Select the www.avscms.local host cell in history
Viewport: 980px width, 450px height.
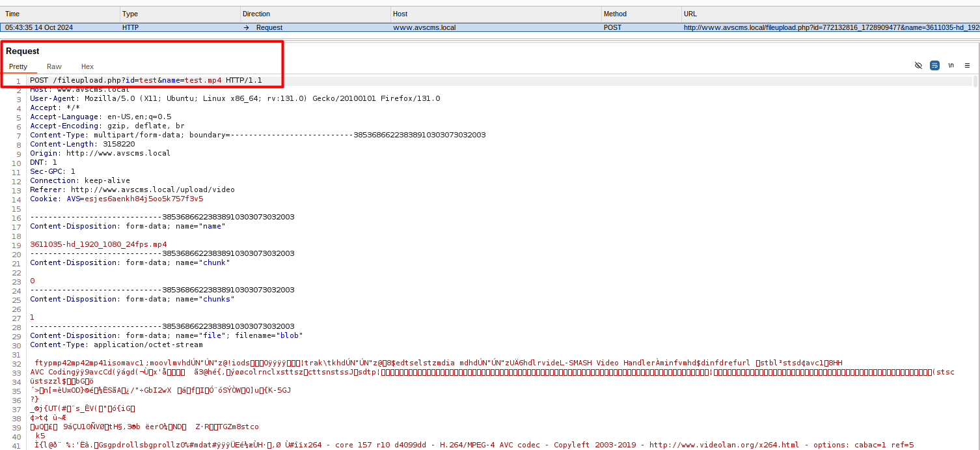click(x=424, y=28)
